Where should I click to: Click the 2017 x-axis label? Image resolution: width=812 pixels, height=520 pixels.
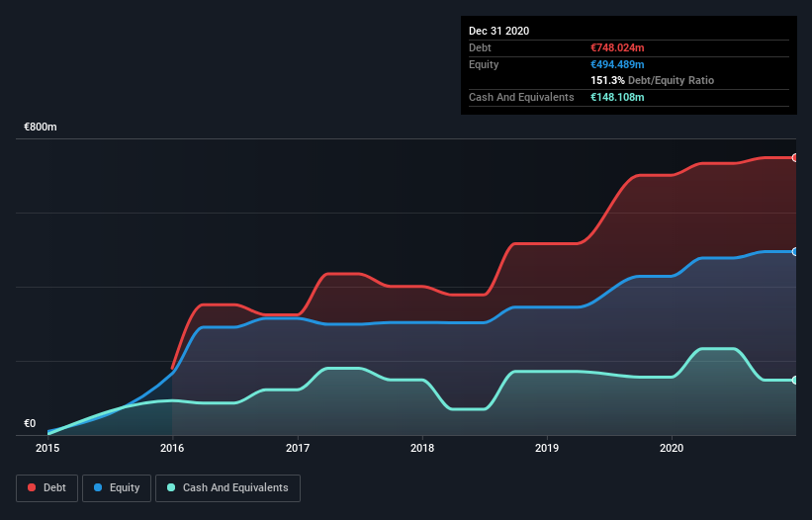click(x=298, y=448)
